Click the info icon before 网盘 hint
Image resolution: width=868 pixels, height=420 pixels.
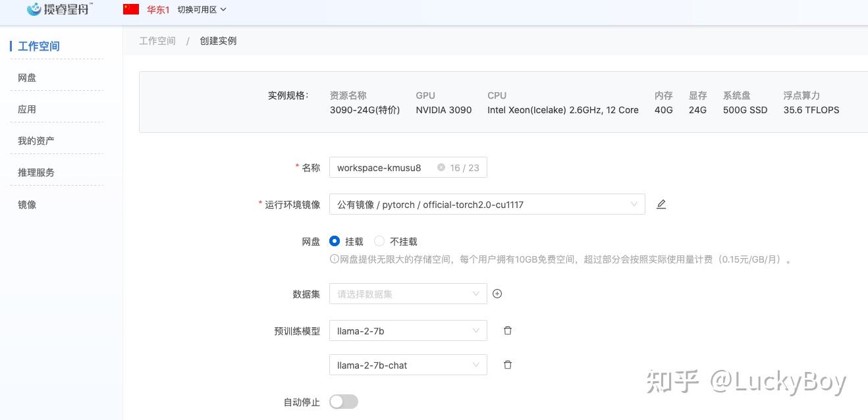point(334,259)
